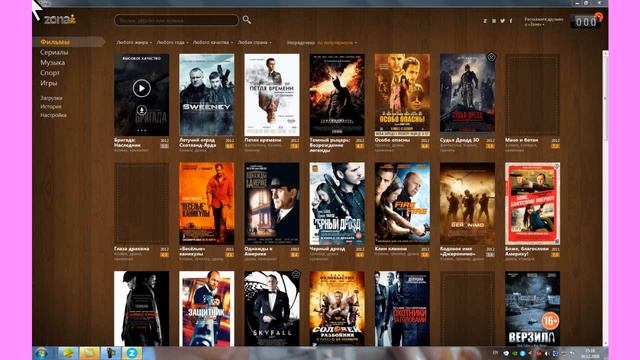640x360 pixels.
Task: Open the Любая страна country dropdown
Action: [x=254, y=42]
